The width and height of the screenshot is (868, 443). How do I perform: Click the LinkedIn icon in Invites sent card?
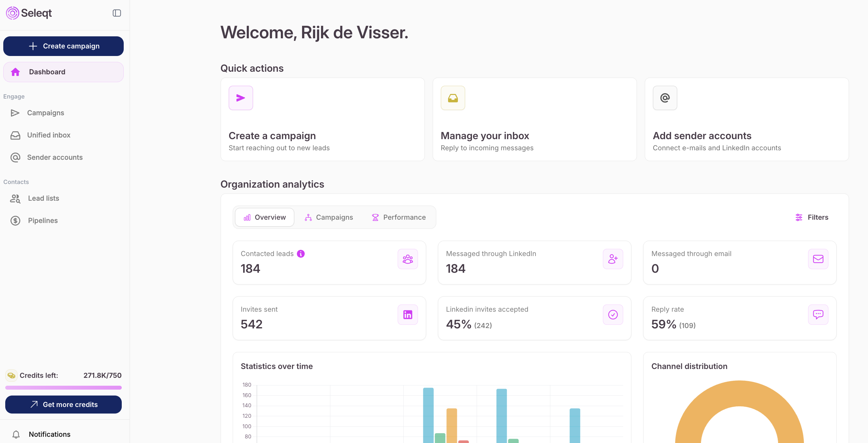(x=407, y=315)
